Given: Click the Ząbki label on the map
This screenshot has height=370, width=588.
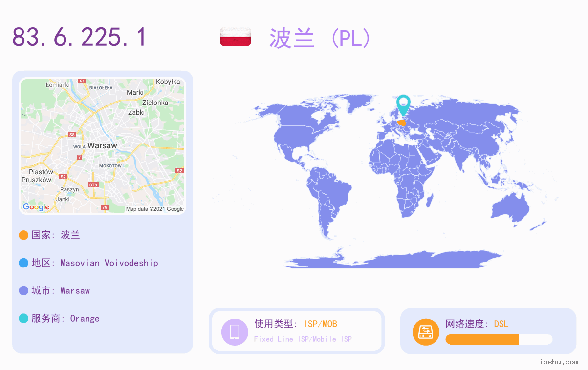Looking at the screenshot, I should (x=136, y=112).
